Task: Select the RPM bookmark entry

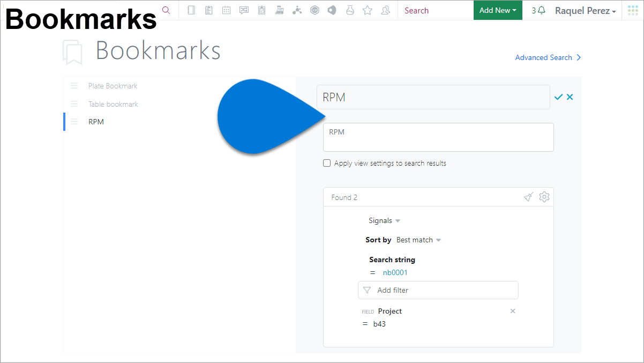Action: 96,122
